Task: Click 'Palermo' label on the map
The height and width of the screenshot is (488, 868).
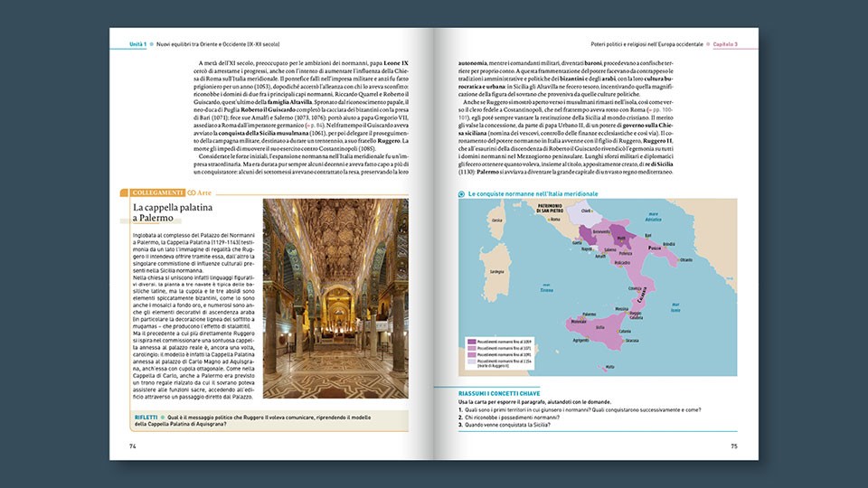Action: [x=589, y=314]
